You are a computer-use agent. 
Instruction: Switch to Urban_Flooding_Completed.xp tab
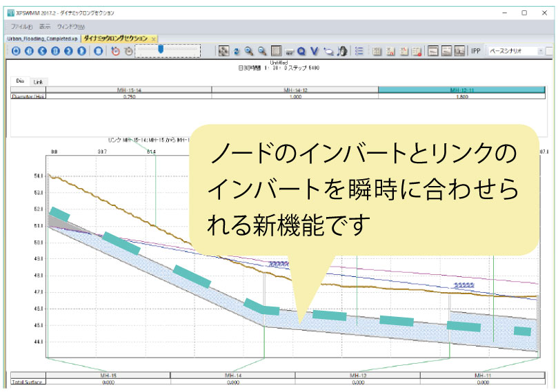42,39
